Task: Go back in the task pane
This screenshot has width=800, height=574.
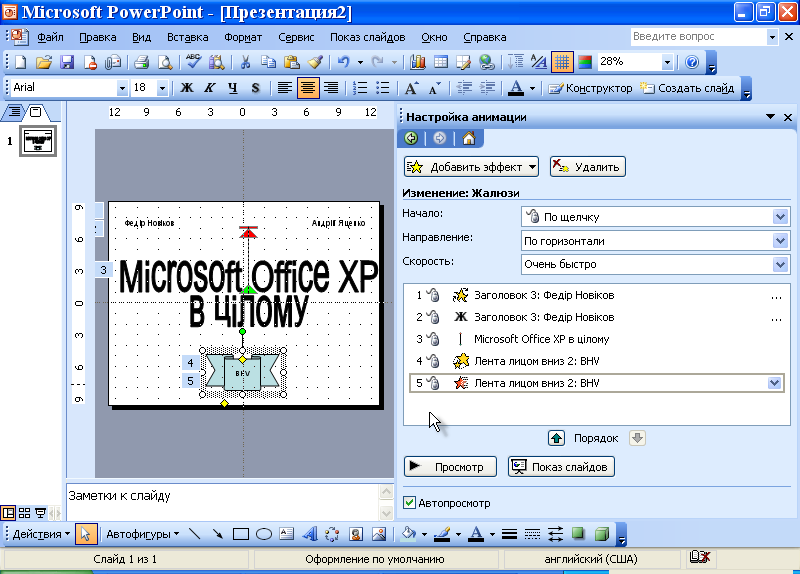Action: coord(411,138)
